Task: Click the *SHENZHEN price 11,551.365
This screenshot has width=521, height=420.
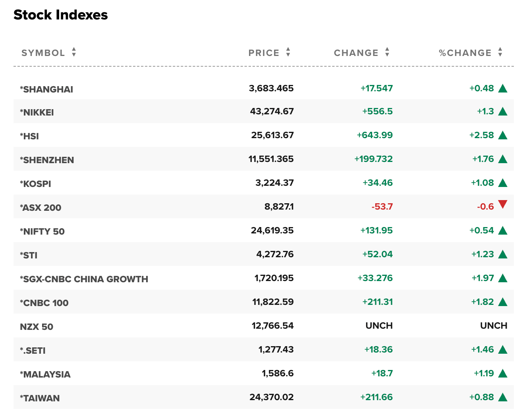Action: (271, 159)
